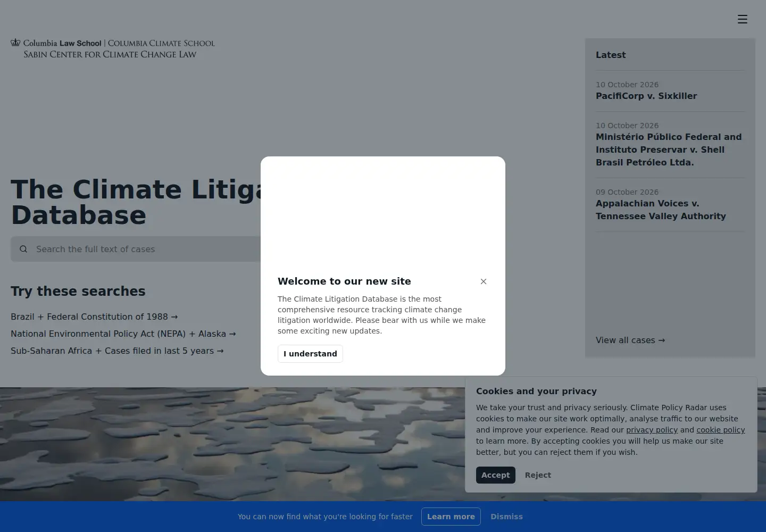The image size is (766, 532).
Task: Click the Cookies and your privacy heading
Action: tap(536, 392)
